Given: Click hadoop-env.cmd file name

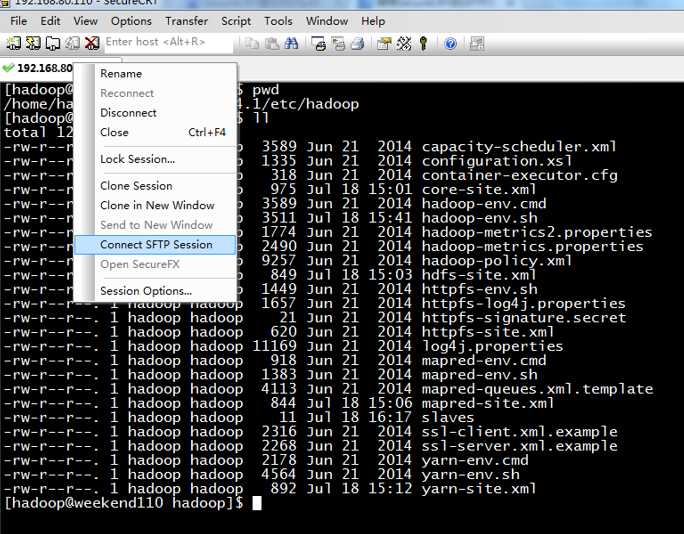Looking at the screenshot, I should pos(484,204).
